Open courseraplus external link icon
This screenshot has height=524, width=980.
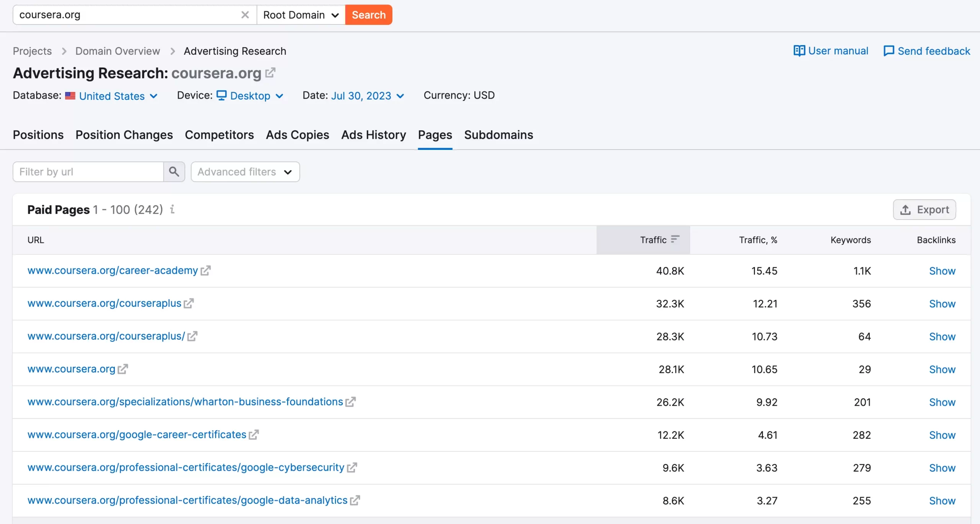tap(189, 303)
